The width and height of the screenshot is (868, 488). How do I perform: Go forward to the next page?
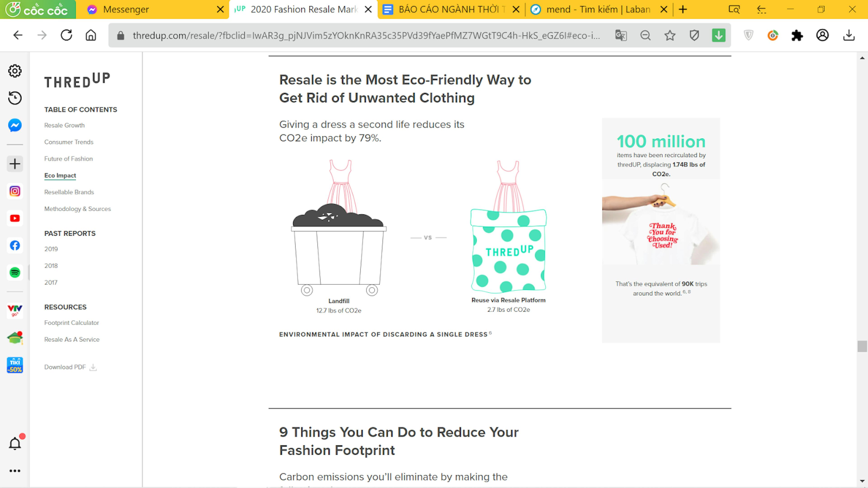[42, 35]
